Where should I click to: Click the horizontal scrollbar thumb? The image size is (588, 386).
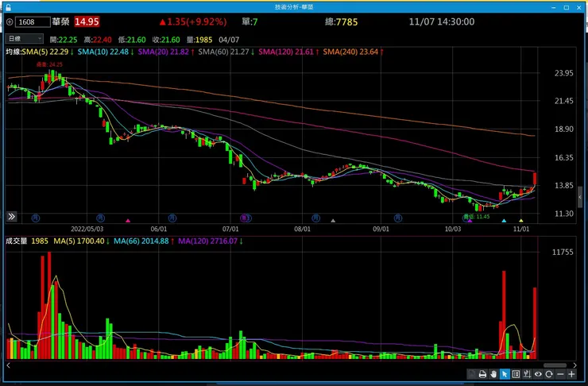coord(555,365)
